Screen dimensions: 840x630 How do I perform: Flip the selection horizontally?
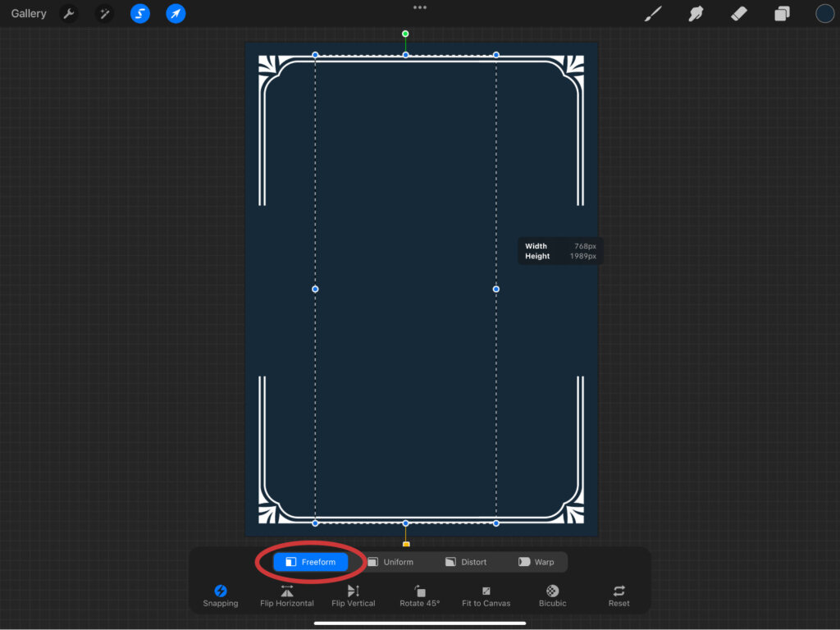(x=286, y=595)
